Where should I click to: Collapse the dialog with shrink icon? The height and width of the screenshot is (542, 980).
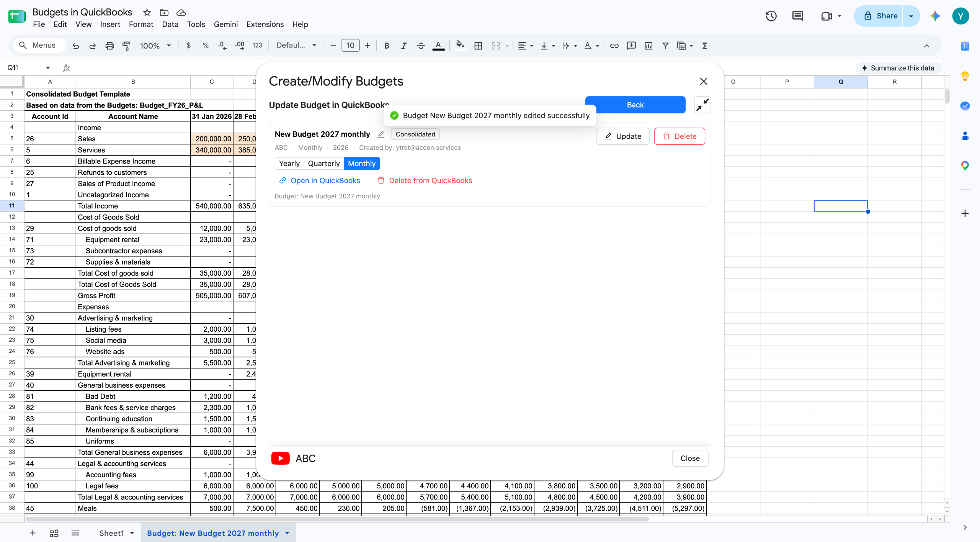pyautogui.click(x=702, y=105)
